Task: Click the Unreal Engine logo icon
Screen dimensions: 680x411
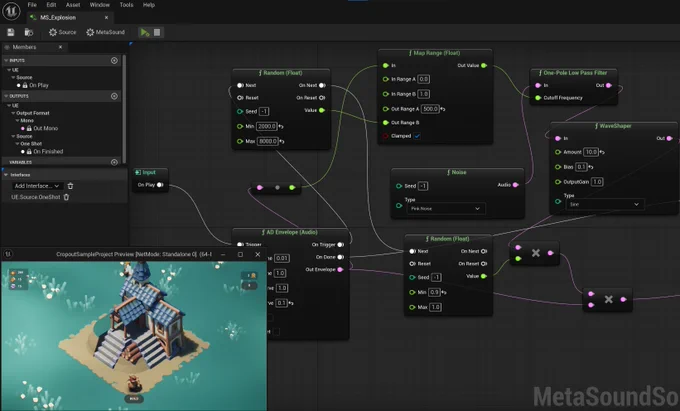Action: [x=10, y=10]
